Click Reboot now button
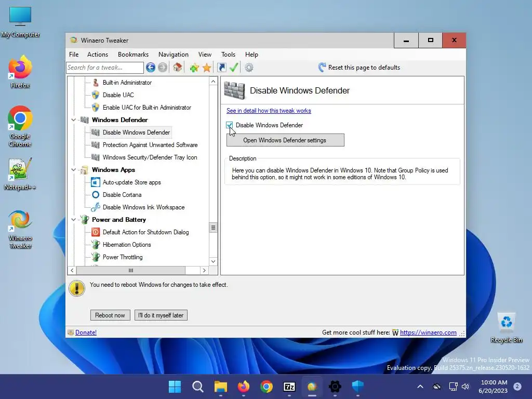 [110, 315]
